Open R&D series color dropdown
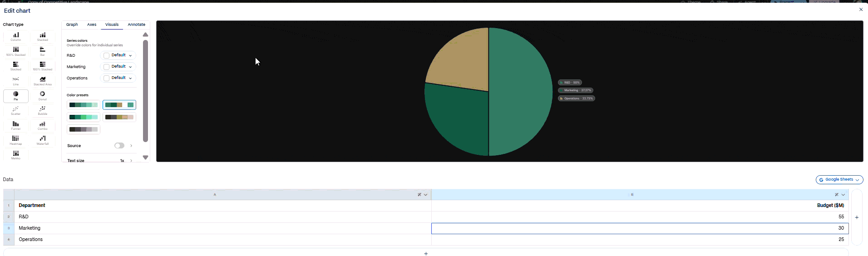The width and height of the screenshot is (868, 256). (x=118, y=55)
